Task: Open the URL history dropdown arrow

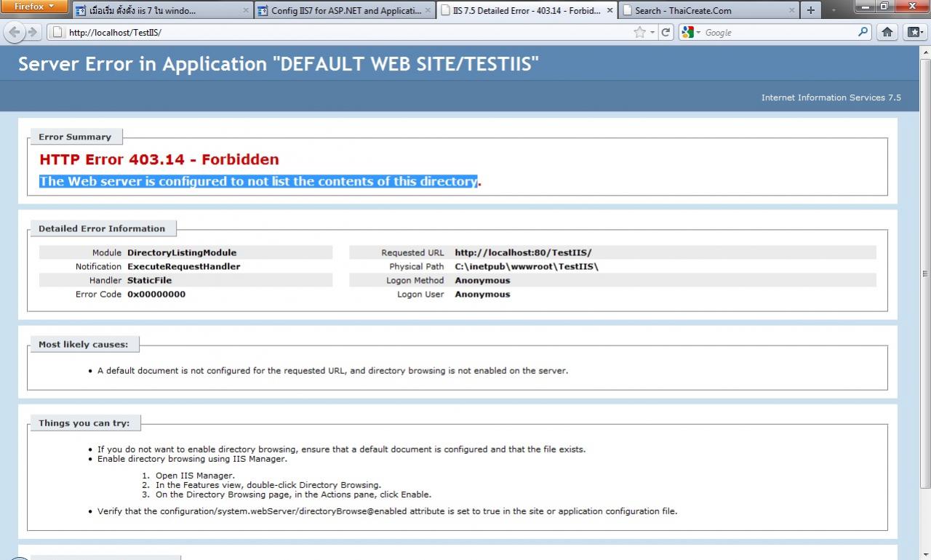Action: 652,33
